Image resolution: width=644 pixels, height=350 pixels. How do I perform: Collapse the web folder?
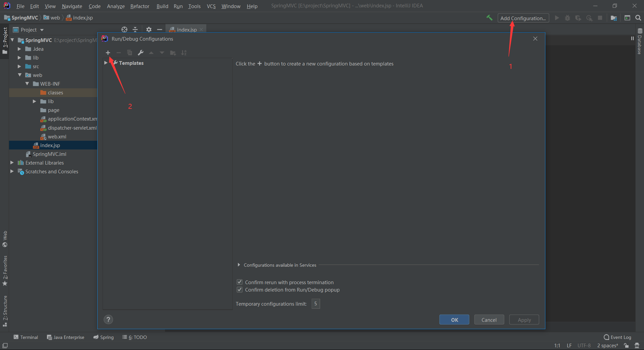pyautogui.click(x=19, y=75)
